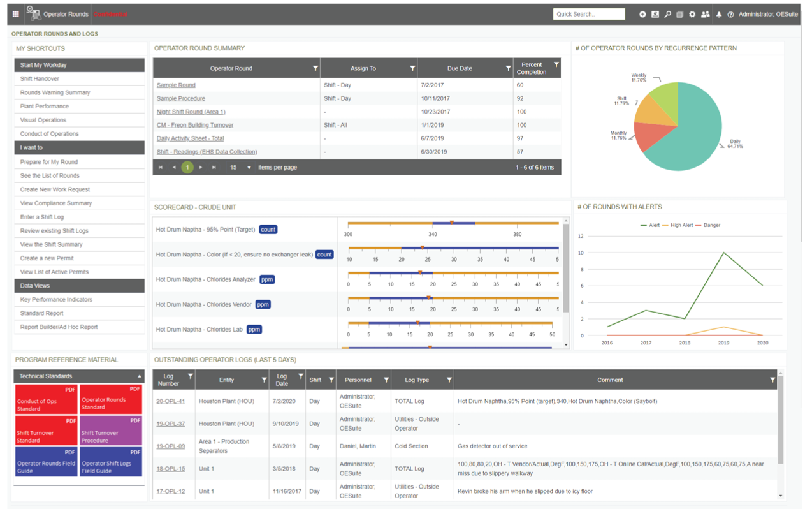The height and width of the screenshot is (509, 812).
Task: Go to first page of rounds
Action: (161, 168)
